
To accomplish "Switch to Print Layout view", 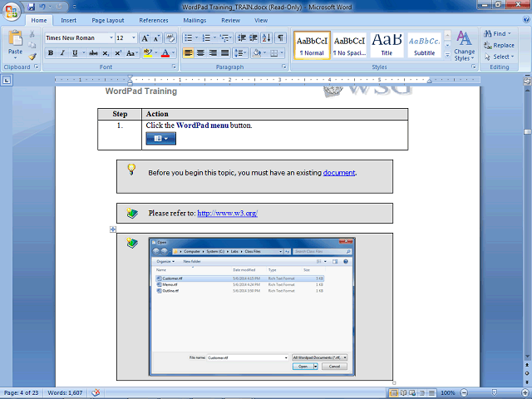I will pyautogui.click(x=393, y=393).
